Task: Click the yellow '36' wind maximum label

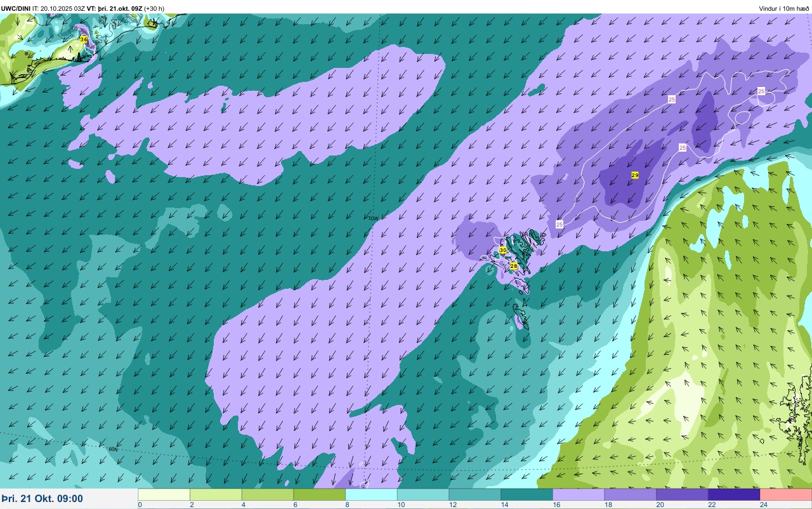Action: tap(84, 39)
